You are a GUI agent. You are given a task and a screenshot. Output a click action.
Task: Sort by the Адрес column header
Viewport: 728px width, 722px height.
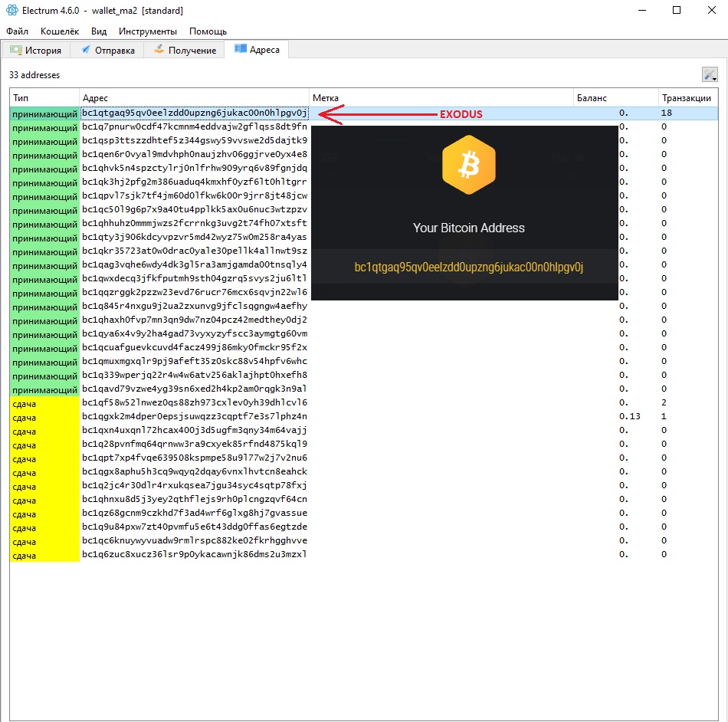[194, 98]
